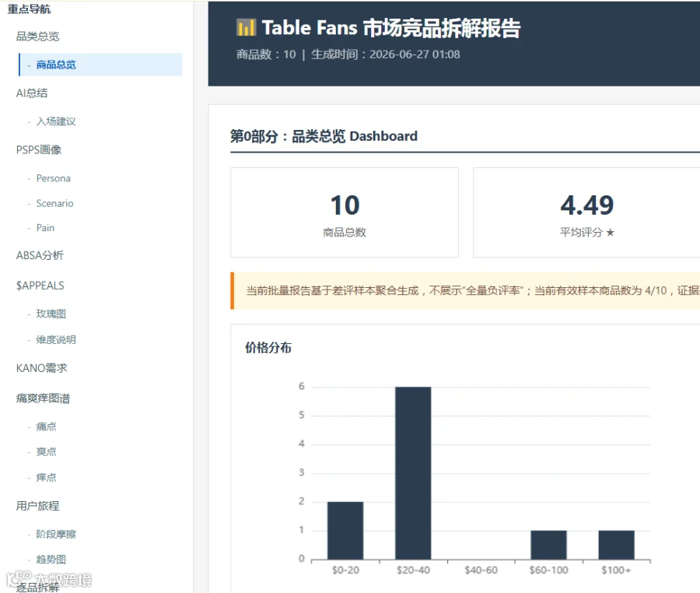Jump to $APPEALS section

tap(40, 286)
